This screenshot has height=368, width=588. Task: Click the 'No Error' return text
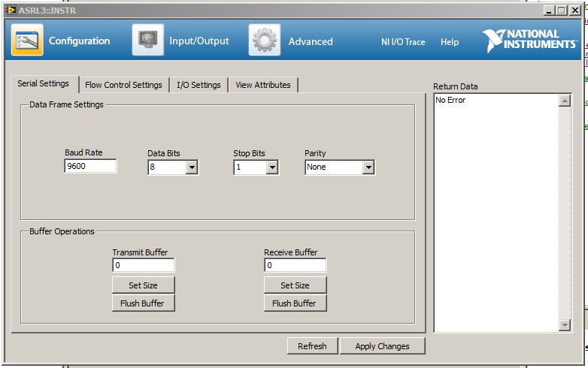pos(450,101)
